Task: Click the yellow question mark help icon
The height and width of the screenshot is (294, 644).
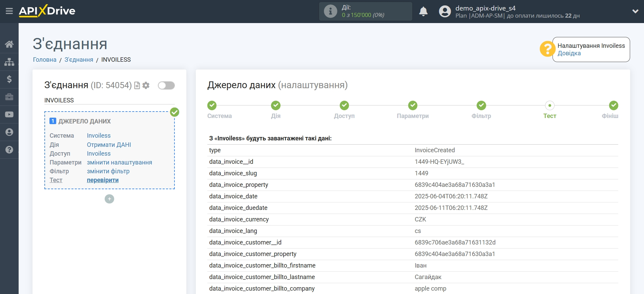Action: pos(547,49)
